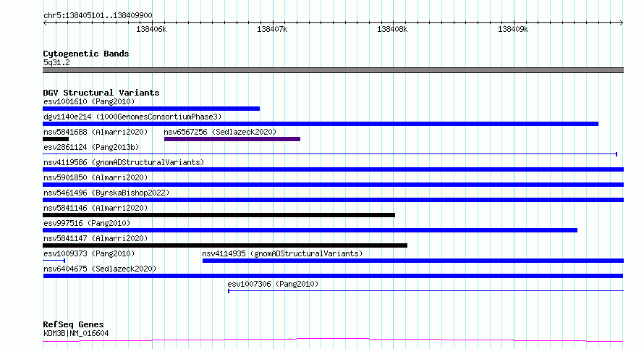Open nsv5841147 (Almarri2020) label
This screenshot has height=349, width=644.
(96, 238)
